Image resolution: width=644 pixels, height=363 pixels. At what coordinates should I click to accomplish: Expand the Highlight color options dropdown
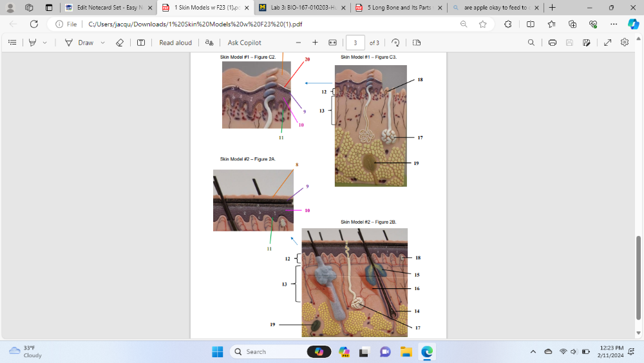click(x=44, y=43)
